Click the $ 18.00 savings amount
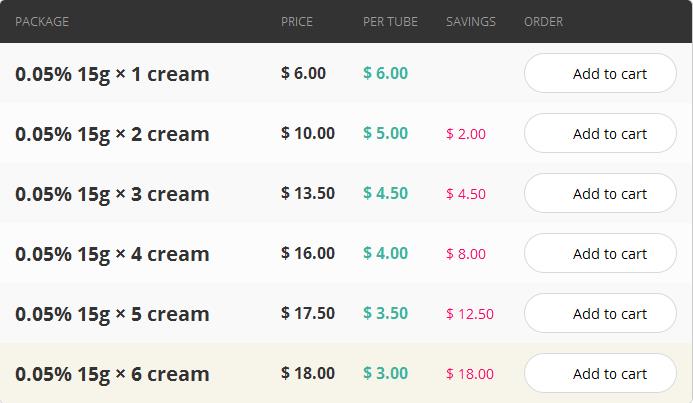The width and height of the screenshot is (693, 403). 470,374
